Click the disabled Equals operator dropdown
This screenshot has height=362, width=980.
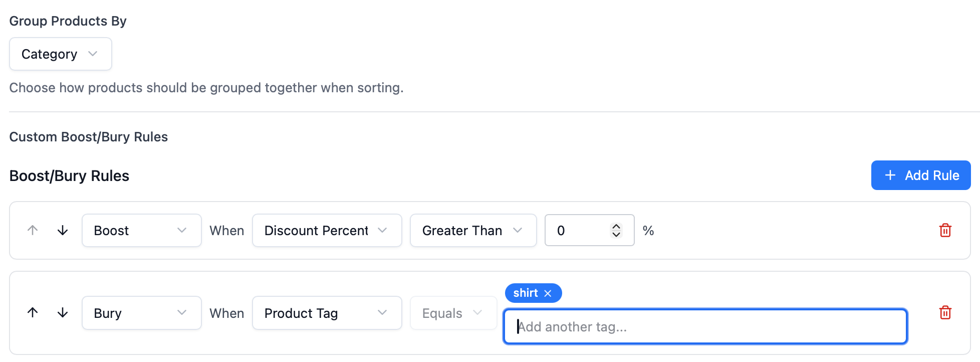click(x=453, y=313)
